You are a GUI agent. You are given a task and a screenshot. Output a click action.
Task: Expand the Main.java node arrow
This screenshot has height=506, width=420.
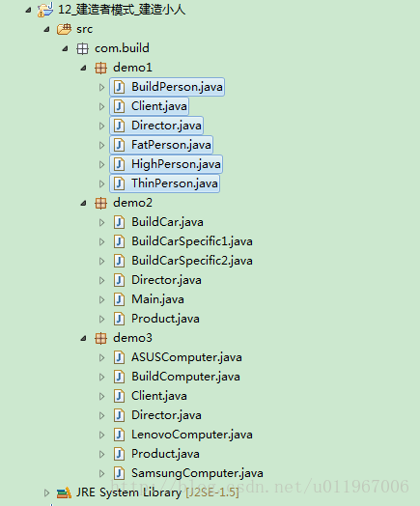(x=102, y=300)
